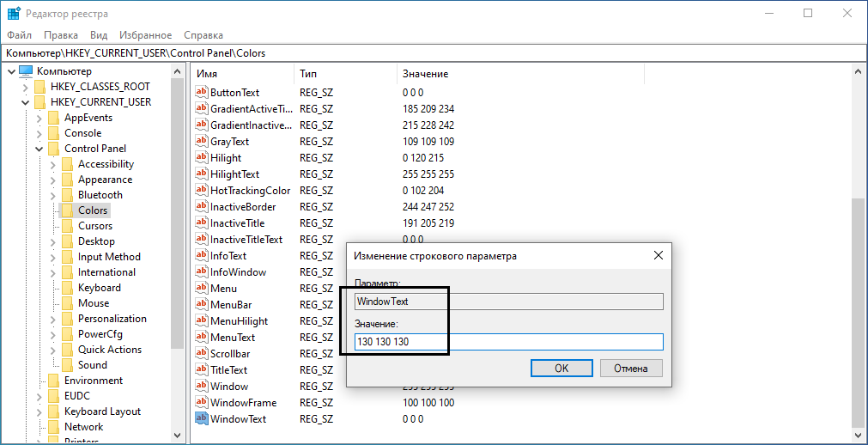Open the Избранное menu

tap(146, 35)
